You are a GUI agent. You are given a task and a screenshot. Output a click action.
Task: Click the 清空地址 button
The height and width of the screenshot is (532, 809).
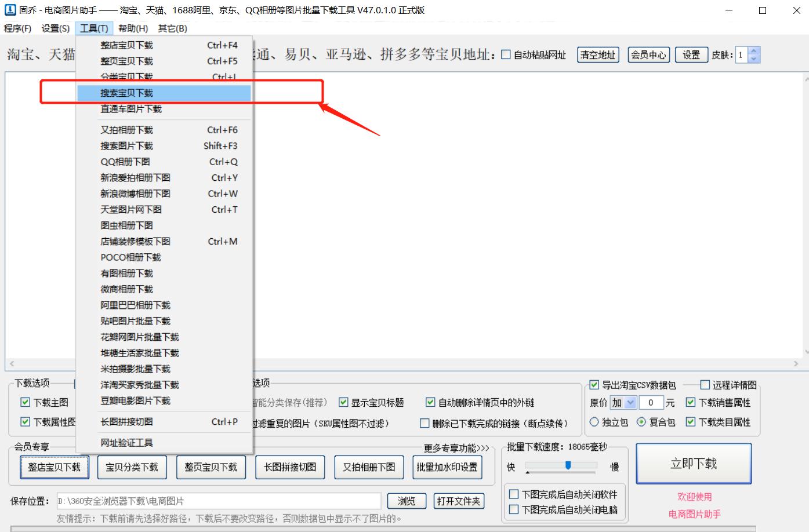click(x=597, y=54)
